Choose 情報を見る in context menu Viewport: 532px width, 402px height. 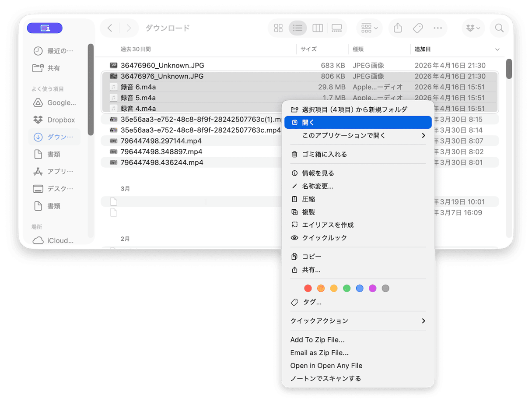point(358,173)
